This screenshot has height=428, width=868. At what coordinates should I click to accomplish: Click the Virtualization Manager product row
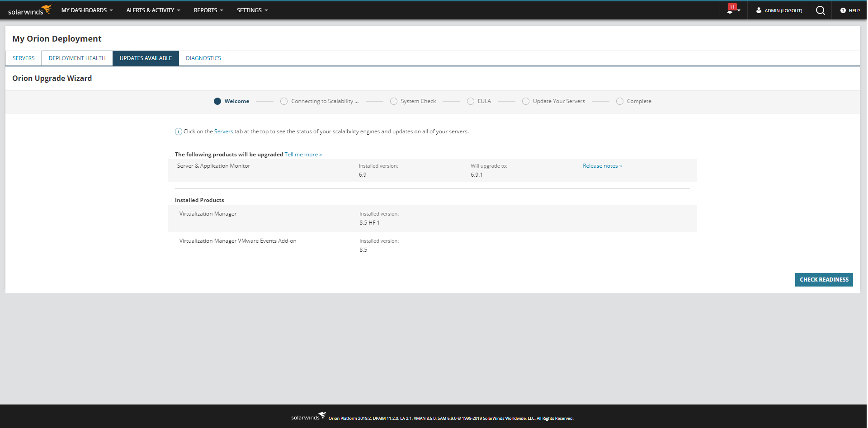[433, 218]
